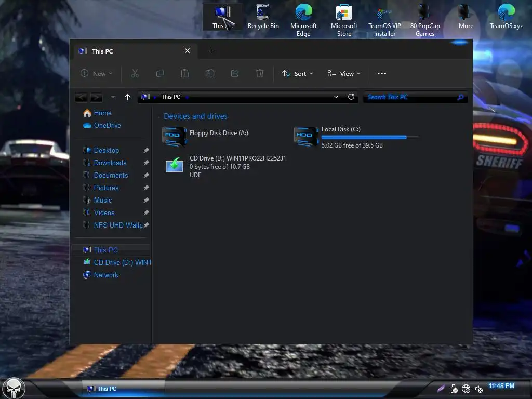Open 80 PopCap Games desktop icon

pyautogui.click(x=425, y=20)
